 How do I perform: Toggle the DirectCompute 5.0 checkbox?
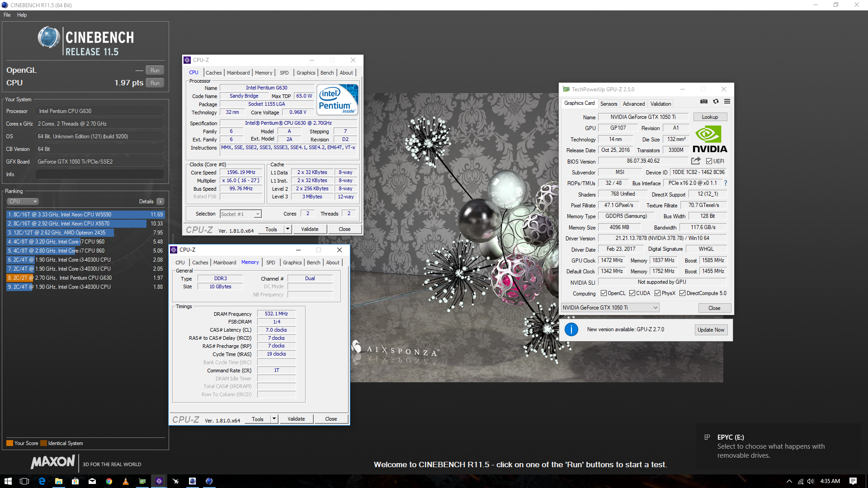(682, 293)
